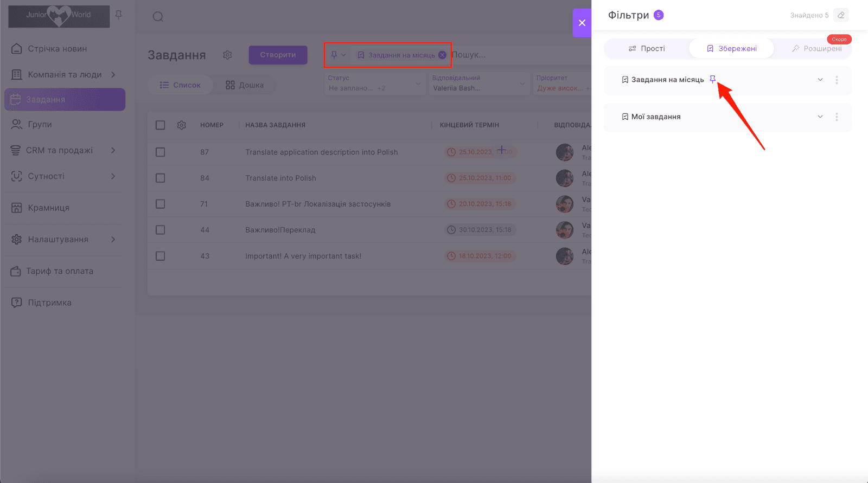The height and width of the screenshot is (483, 868).
Task: Open Підтримка in sidebar
Action: (65, 302)
